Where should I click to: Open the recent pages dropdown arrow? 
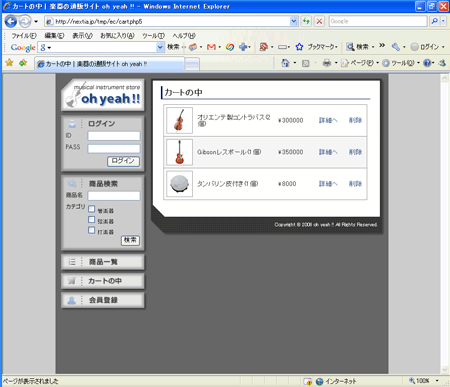[x=36, y=22]
